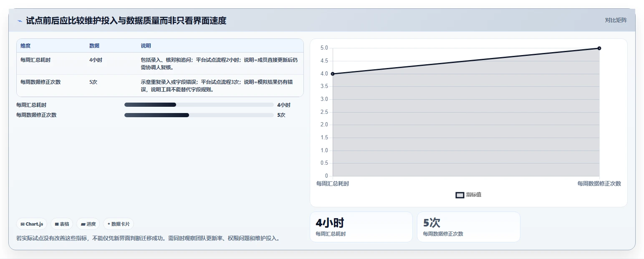The image size is (644, 259).
Task: Click the chart data point at 5.0
Action: tap(599, 48)
